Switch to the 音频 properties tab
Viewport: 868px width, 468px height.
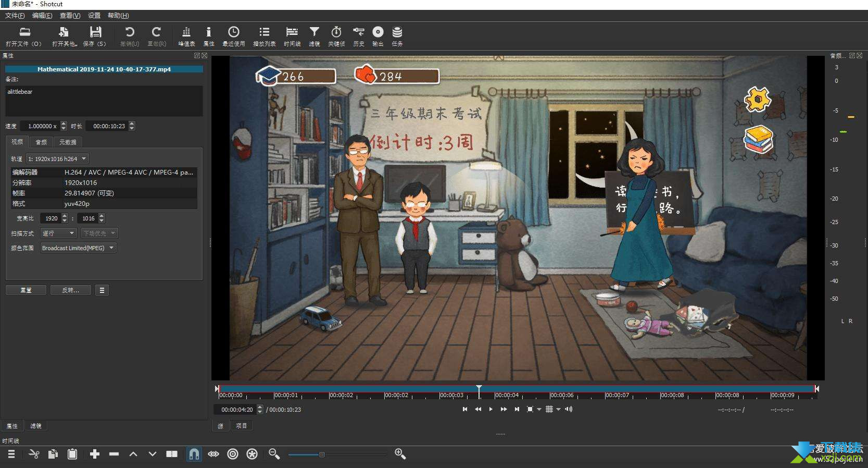click(x=41, y=142)
